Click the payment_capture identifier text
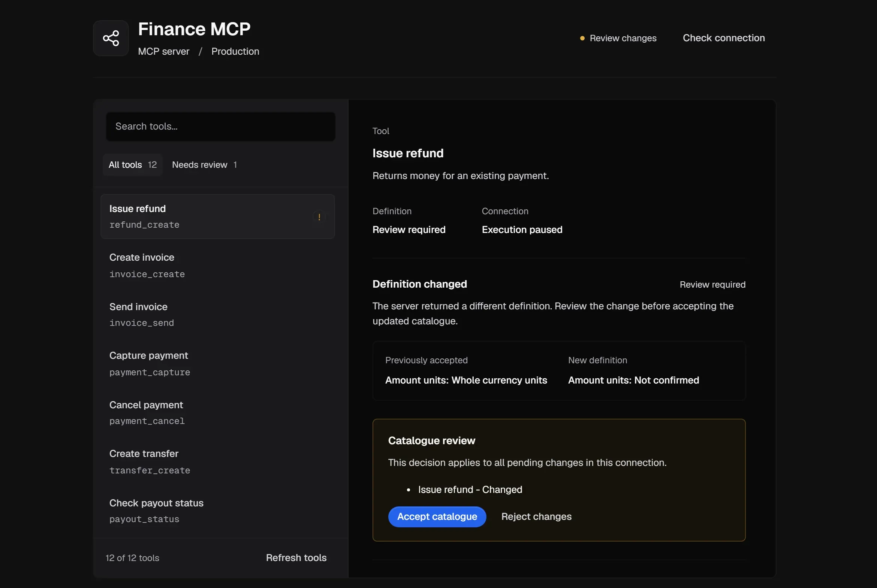 pyautogui.click(x=150, y=372)
